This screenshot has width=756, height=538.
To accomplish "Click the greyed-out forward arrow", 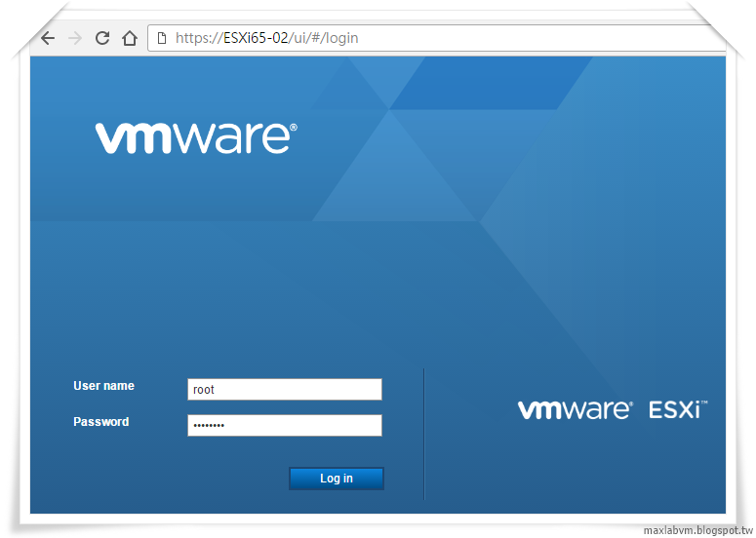I will (x=75, y=38).
